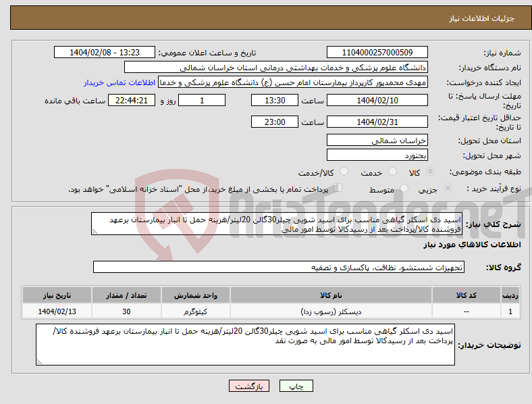Click the جزئیات اطلاعات نیاز header title
The width and height of the screenshot is (532, 404).
tap(482, 18)
